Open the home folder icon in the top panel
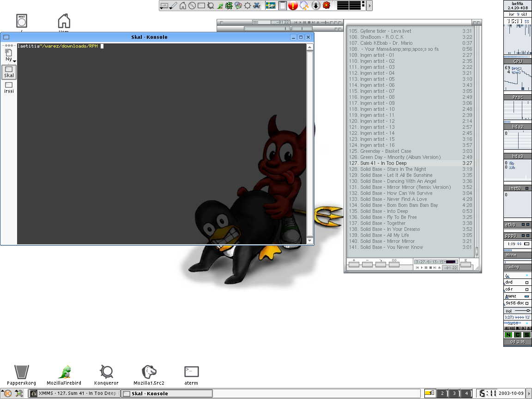 (183, 6)
